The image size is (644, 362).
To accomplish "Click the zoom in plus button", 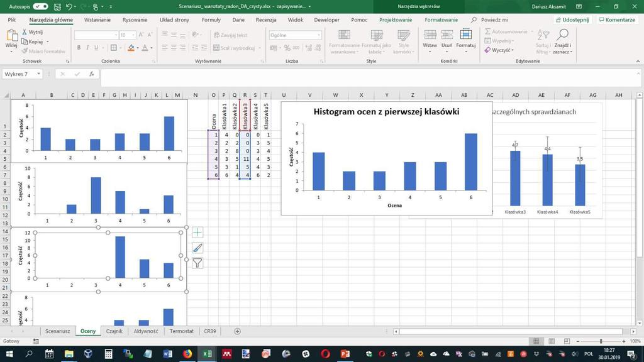I will (x=624, y=341).
